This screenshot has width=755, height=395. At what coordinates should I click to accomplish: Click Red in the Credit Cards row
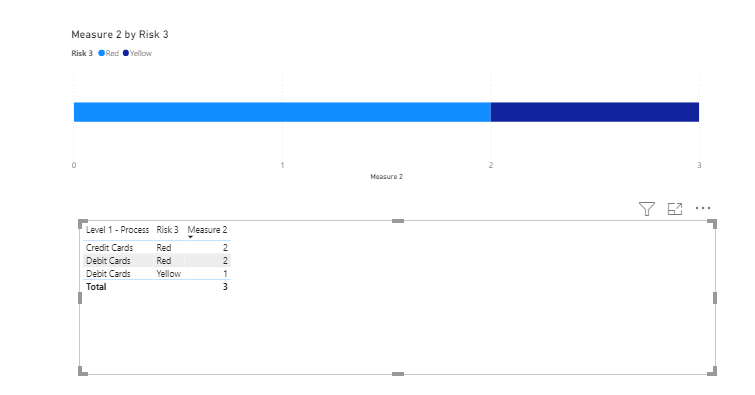tap(164, 248)
